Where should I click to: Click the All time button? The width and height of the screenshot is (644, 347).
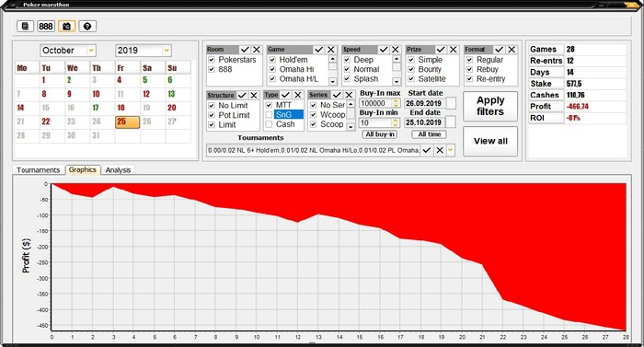[x=430, y=134]
